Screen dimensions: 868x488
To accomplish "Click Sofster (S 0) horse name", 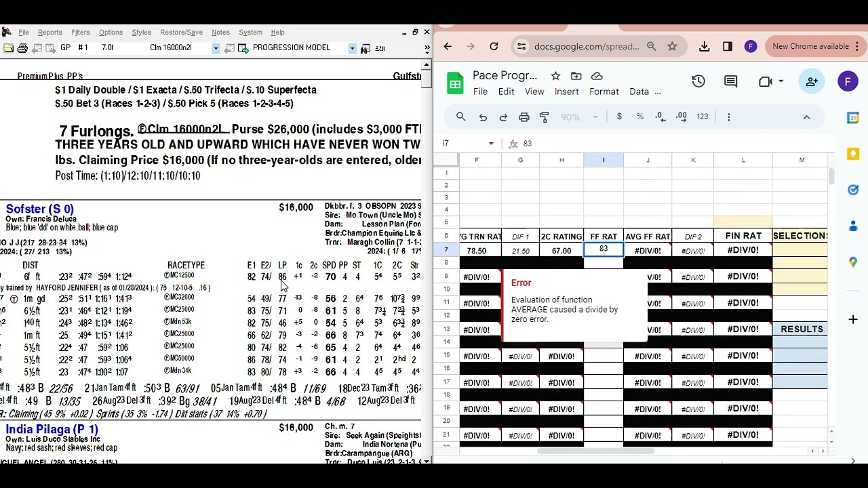I will 40,209.
